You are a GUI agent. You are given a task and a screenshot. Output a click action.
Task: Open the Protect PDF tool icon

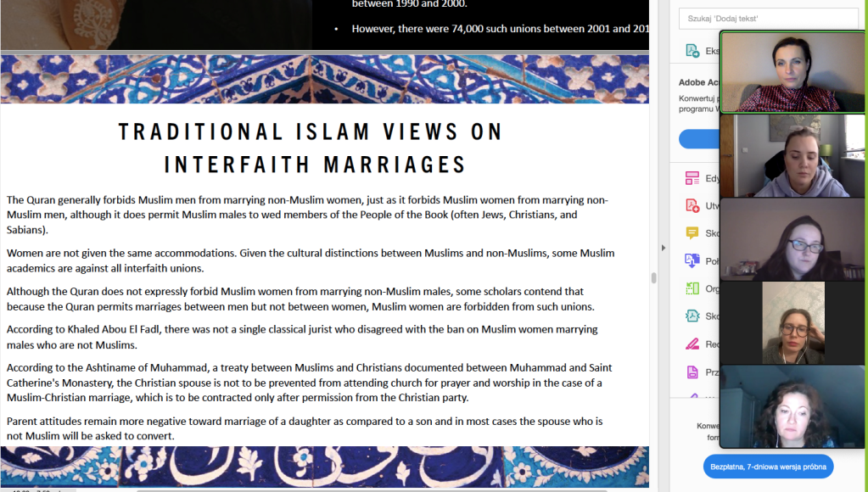[x=692, y=372]
